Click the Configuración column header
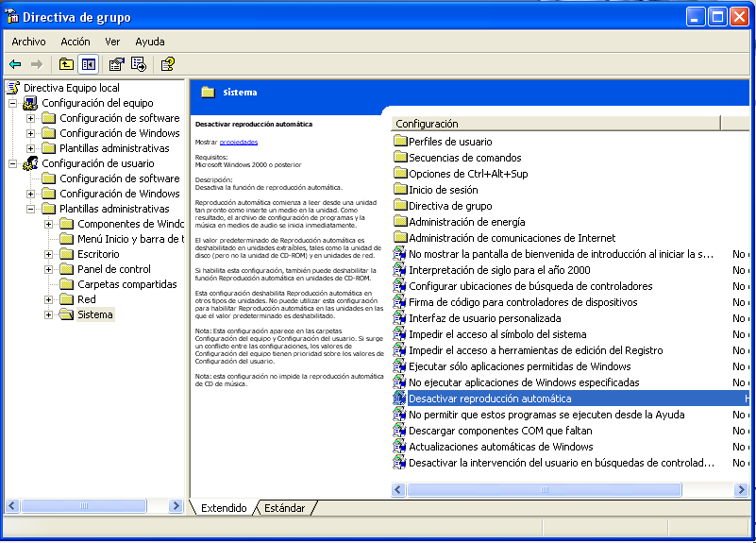Screen dimensions: 756x543 click(555, 124)
